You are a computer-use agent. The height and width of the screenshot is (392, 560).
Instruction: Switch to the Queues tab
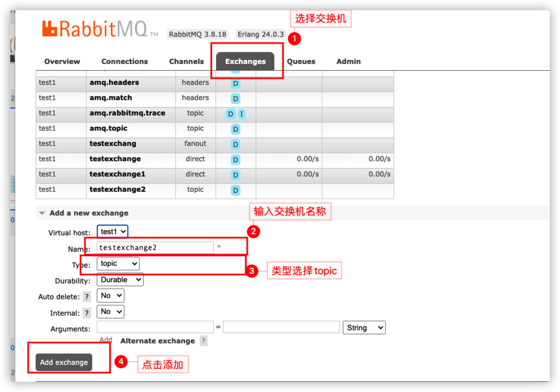(301, 61)
